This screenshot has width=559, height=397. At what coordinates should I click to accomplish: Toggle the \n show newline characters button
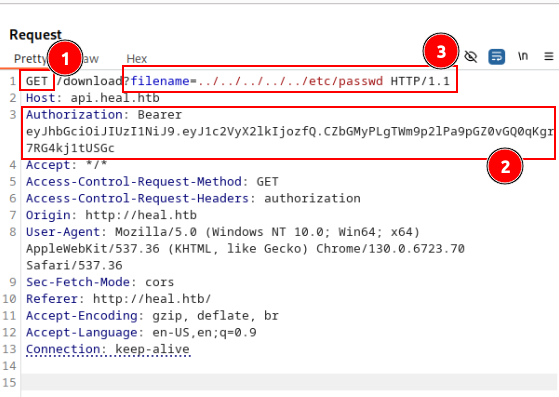[x=523, y=56]
